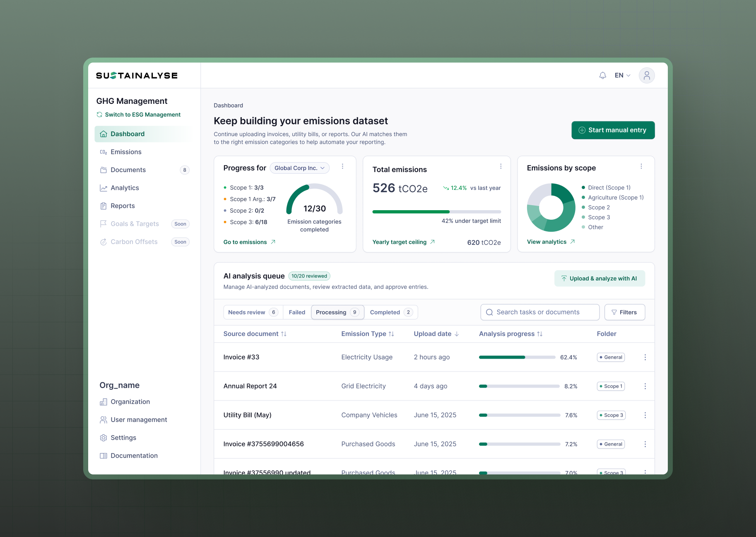Open Emissions by scope card menu
756x537 pixels.
coord(641,166)
